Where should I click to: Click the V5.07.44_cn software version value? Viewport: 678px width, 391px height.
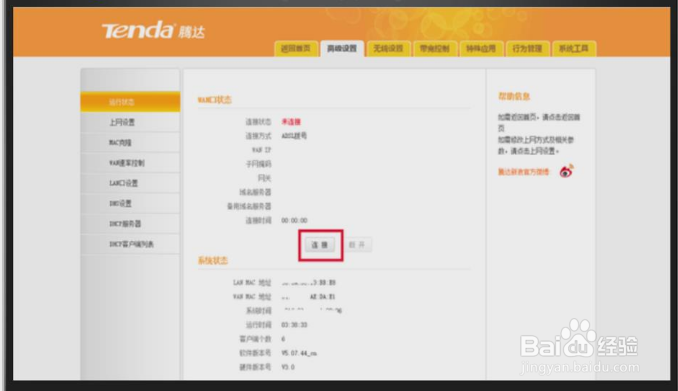299,353
